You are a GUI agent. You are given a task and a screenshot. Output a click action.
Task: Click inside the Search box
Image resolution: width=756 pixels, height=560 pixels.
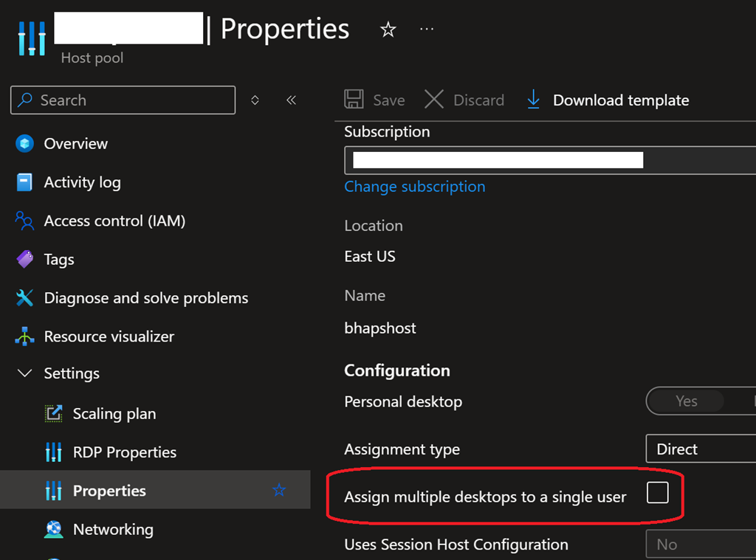point(122,99)
